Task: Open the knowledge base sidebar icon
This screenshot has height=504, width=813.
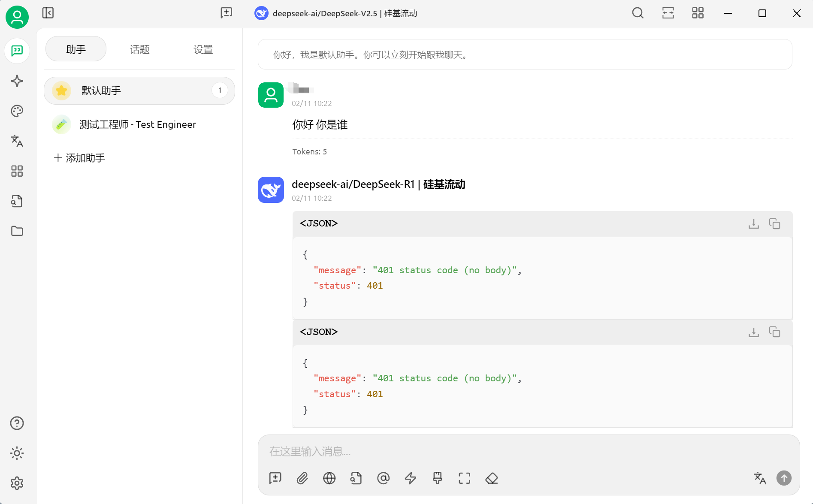Action: pyautogui.click(x=17, y=201)
